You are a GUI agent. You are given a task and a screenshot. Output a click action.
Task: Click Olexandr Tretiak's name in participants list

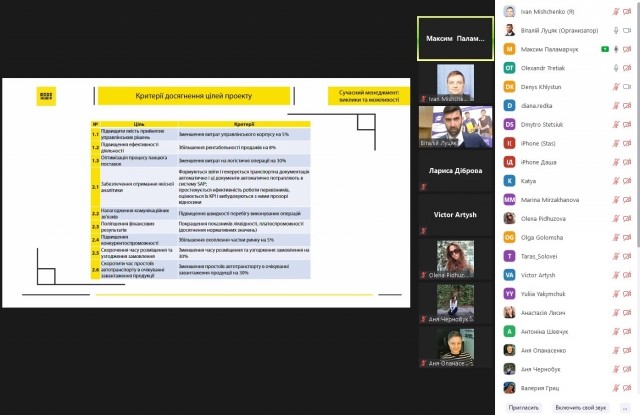(x=543, y=68)
